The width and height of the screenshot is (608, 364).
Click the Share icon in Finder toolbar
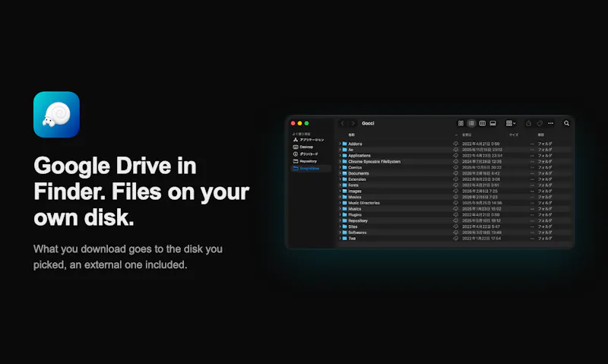coord(528,123)
